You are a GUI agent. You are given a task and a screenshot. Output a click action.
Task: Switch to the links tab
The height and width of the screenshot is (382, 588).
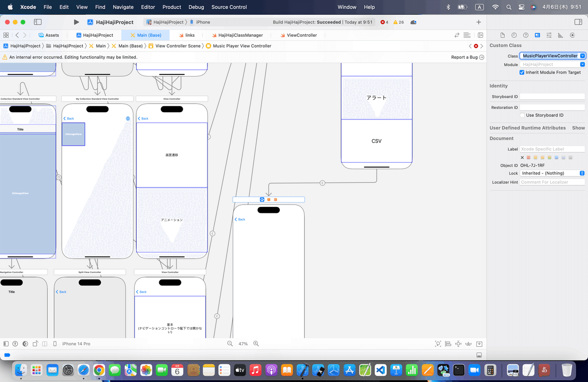187,35
